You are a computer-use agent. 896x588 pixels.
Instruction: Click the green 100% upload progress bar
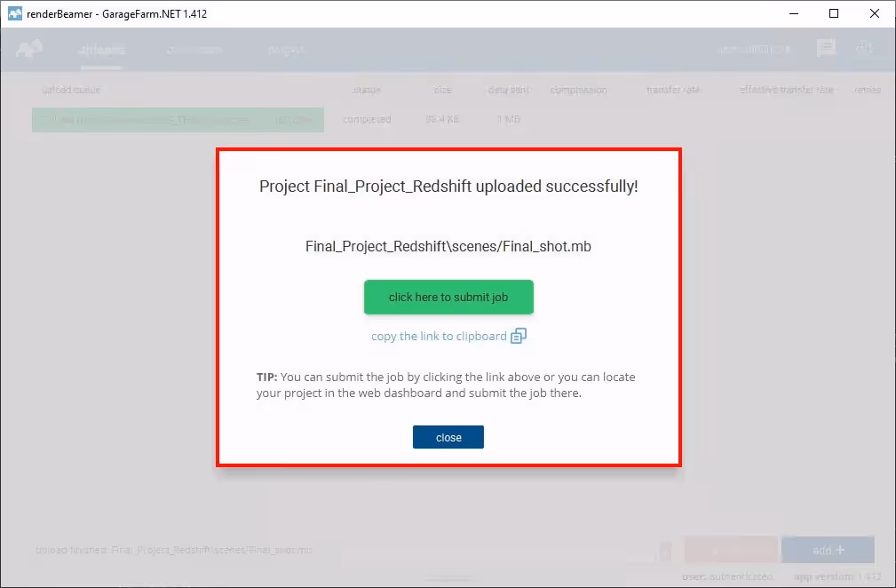[x=178, y=120]
